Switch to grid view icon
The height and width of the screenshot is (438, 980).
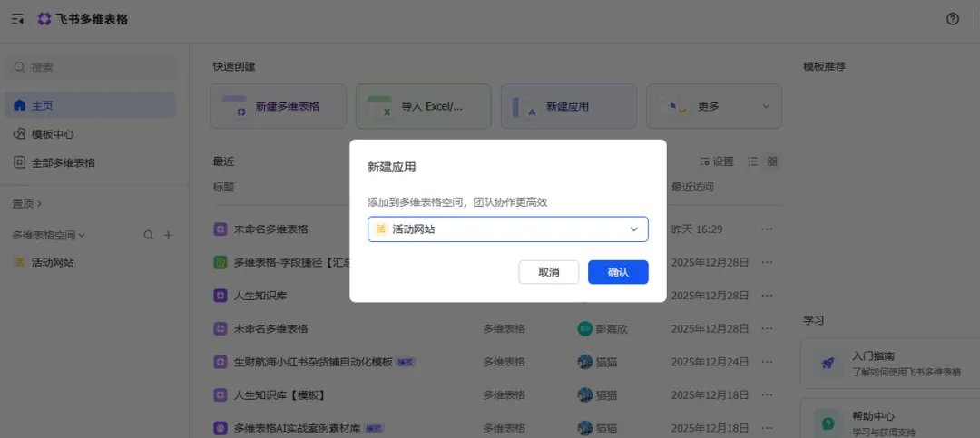(772, 161)
